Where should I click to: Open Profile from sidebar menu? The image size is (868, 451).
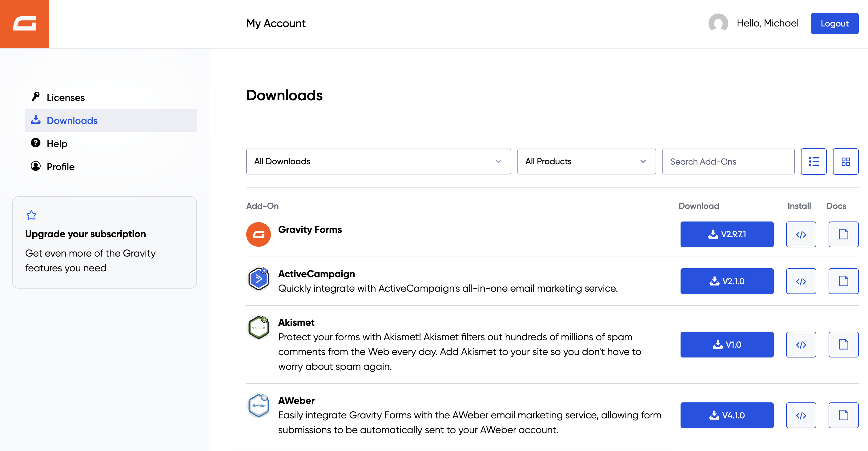[x=60, y=167]
